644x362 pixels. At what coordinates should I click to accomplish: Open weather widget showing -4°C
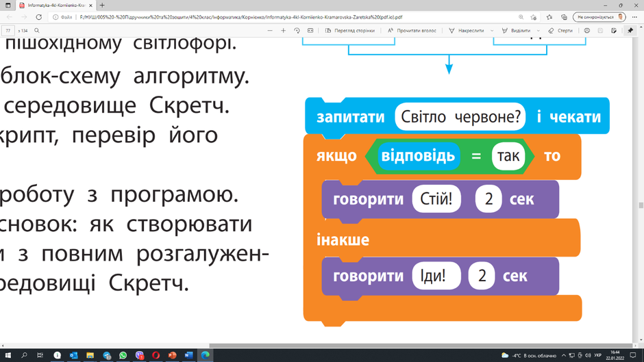(529, 355)
